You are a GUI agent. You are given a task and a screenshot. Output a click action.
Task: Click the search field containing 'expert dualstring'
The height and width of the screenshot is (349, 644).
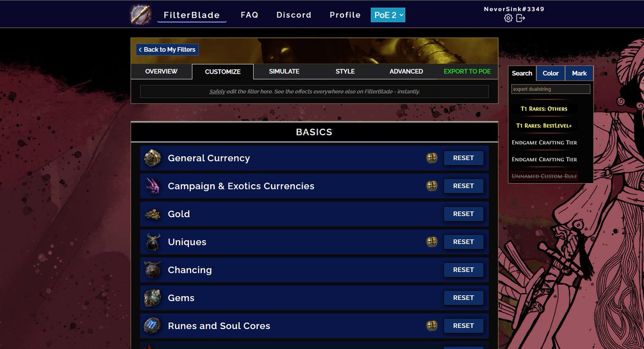[x=551, y=89]
